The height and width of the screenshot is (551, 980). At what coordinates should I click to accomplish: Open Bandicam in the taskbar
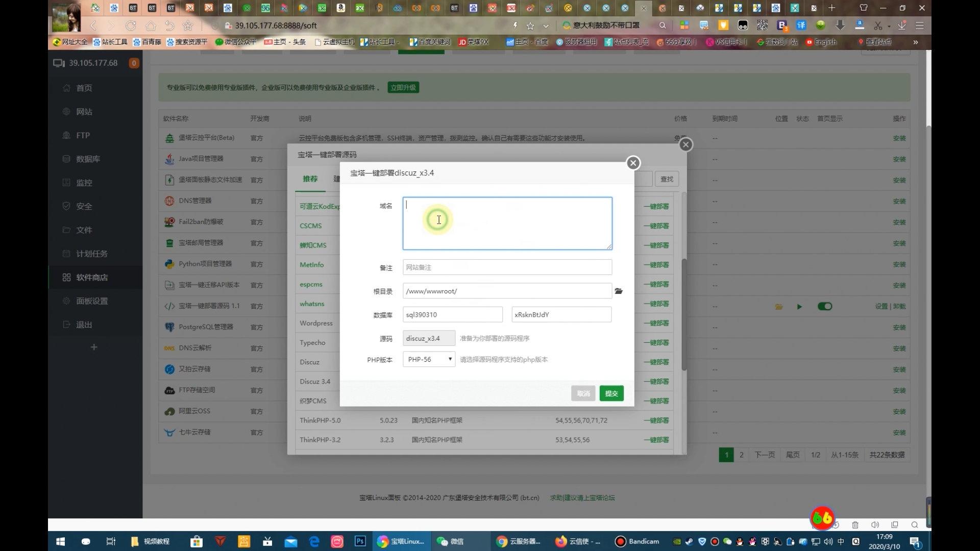(638, 541)
